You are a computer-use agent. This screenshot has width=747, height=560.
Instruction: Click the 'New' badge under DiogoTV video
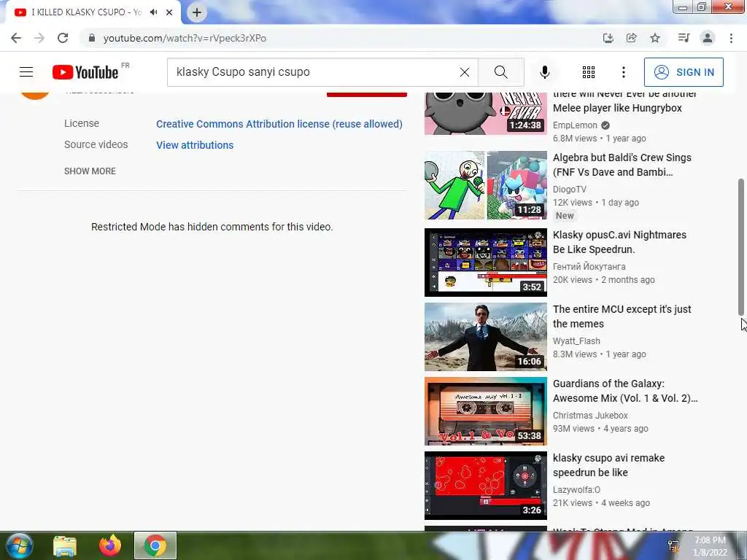(565, 216)
